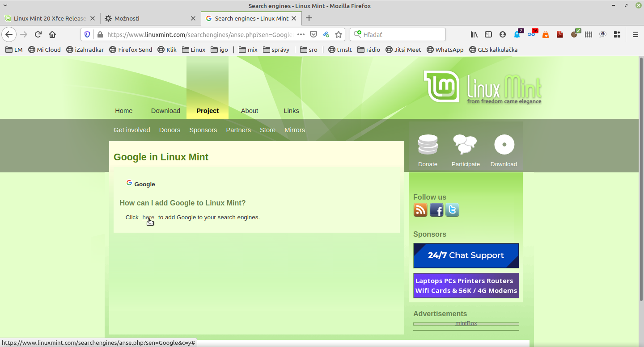Show sidebars using the sidebar icon
This screenshot has width=644, height=347.
[488, 34]
